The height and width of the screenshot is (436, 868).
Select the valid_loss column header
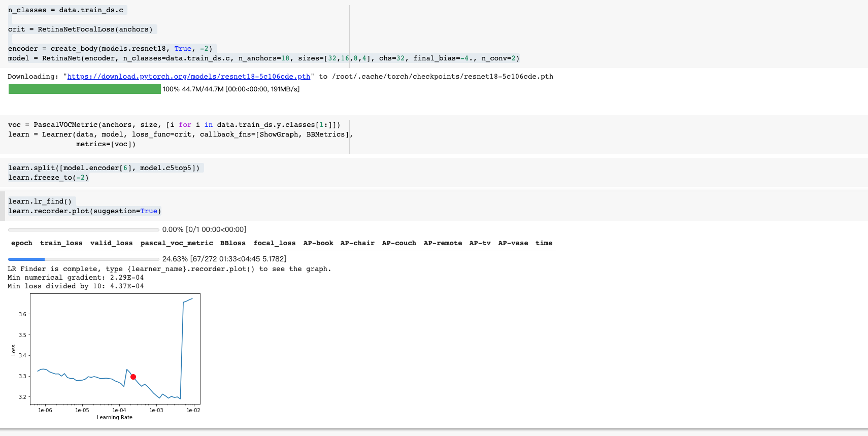point(112,243)
